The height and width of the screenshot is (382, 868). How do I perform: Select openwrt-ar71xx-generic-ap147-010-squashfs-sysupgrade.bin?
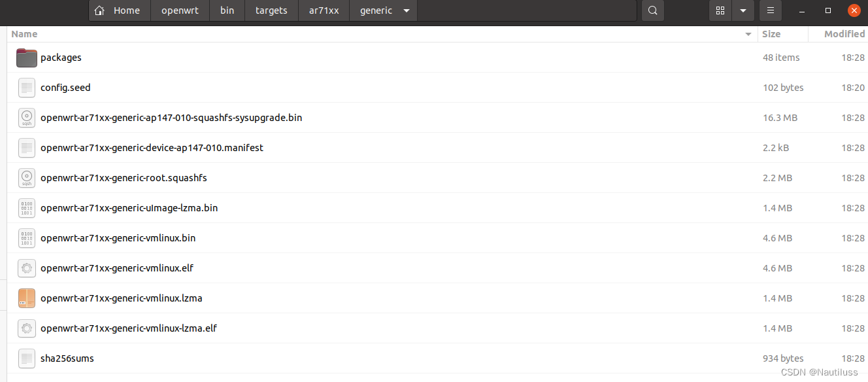click(x=171, y=118)
